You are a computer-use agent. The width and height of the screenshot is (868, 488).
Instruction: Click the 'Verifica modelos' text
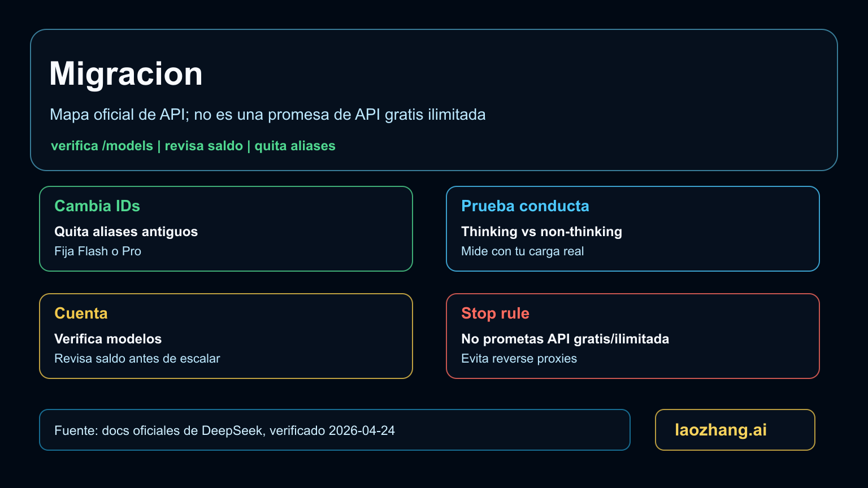[108, 339]
